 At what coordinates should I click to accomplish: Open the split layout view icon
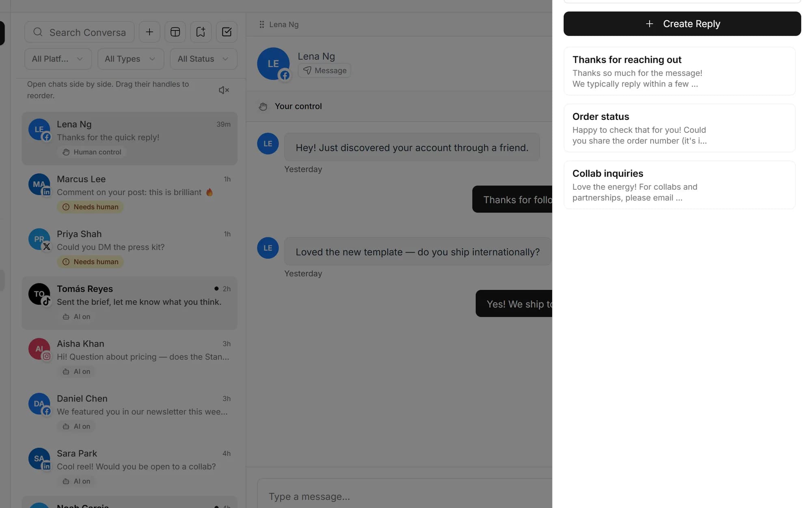[175, 32]
